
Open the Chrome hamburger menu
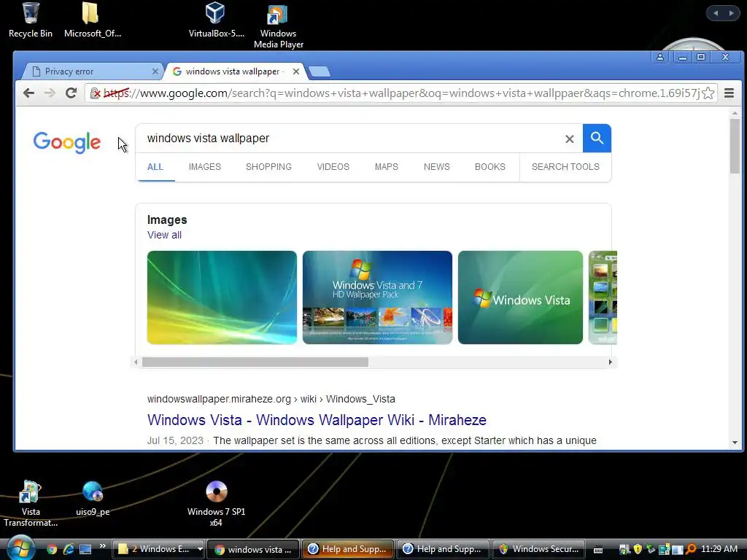[729, 93]
